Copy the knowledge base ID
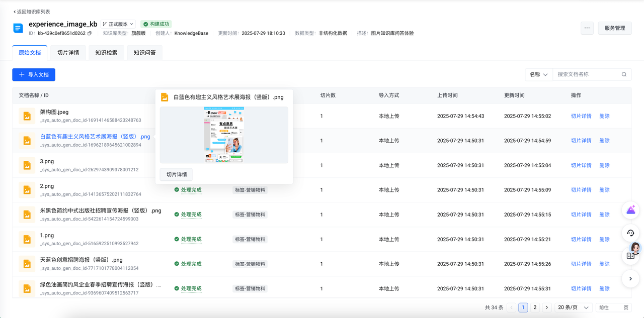 click(90, 34)
